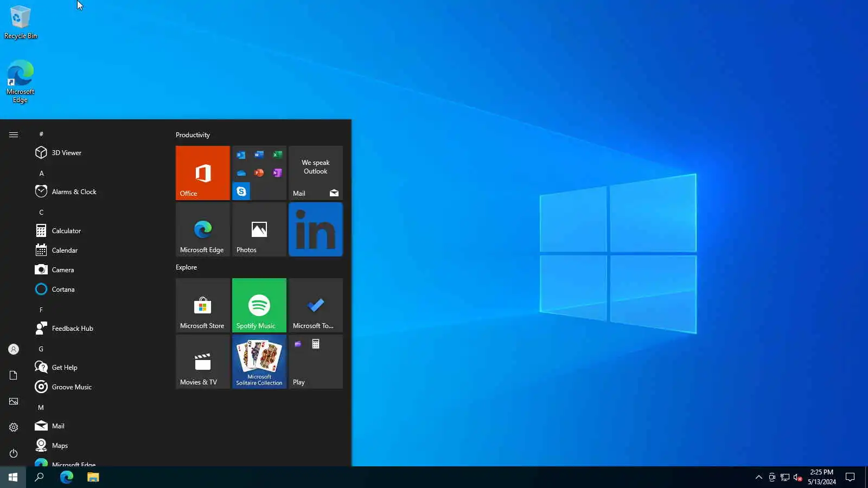This screenshot has height=488, width=868.
Task: Open Mail in the app list
Action: pyautogui.click(x=98, y=426)
